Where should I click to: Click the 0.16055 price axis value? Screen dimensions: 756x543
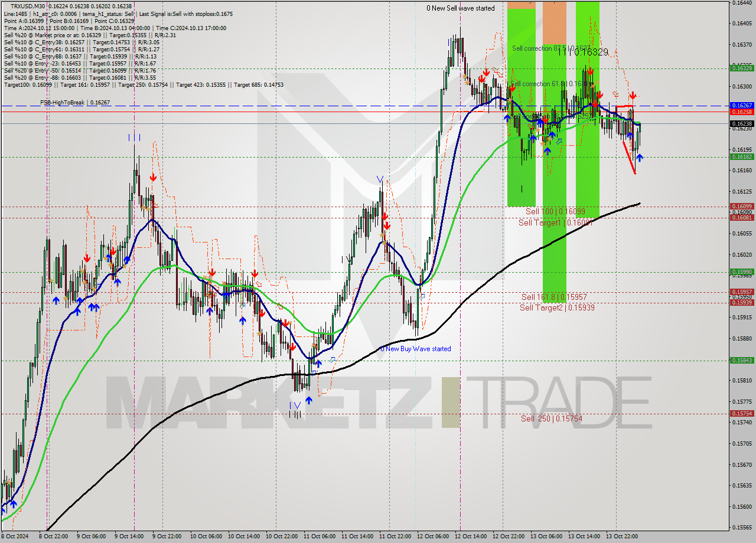point(742,233)
